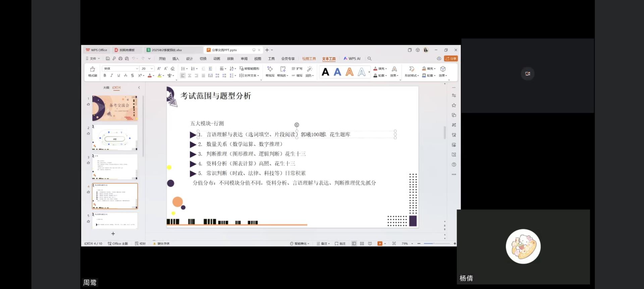Decrease font size with A- icon
644x289 pixels.
166,68
